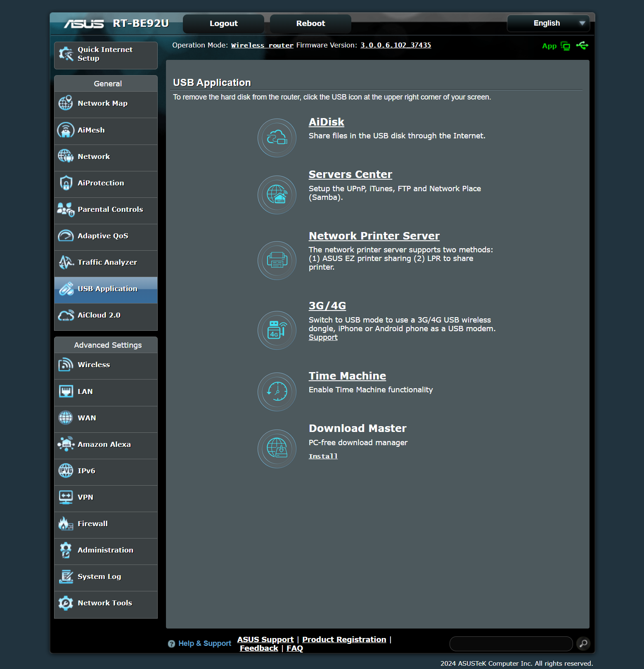The image size is (644, 669).
Task: Click the 3G/4G dongle icon
Action: tap(277, 330)
